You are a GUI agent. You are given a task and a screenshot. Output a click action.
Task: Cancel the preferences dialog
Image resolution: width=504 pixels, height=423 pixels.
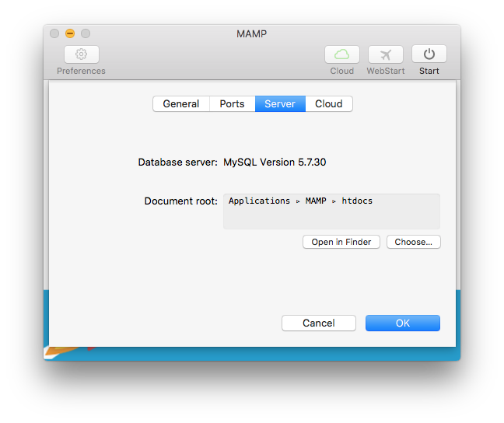tap(318, 323)
